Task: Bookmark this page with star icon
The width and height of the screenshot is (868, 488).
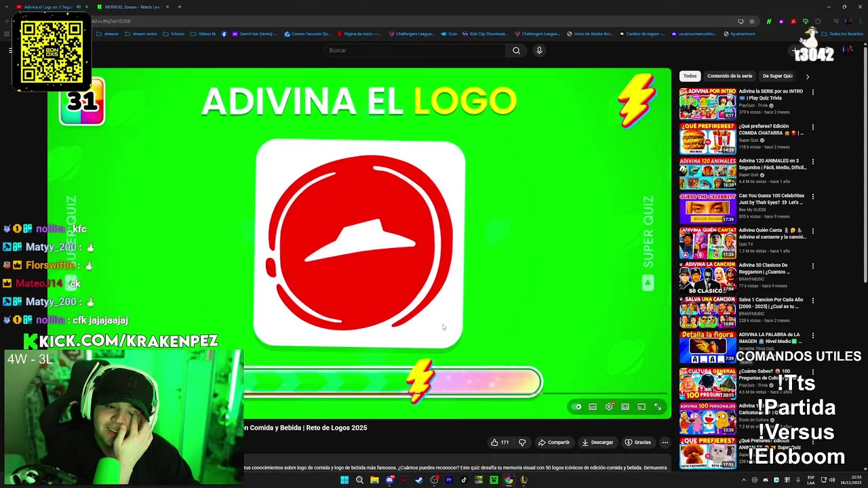Action: click(x=752, y=21)
